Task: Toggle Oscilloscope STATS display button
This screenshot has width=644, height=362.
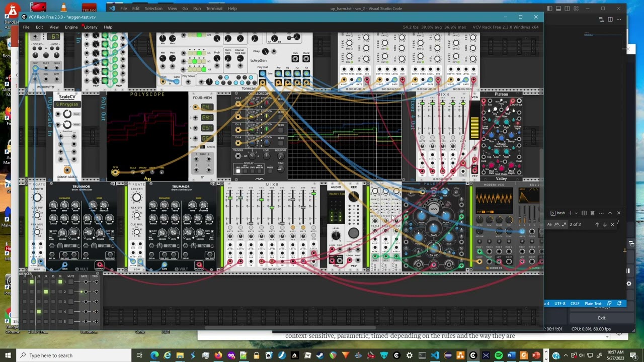Action: coord(252,171)
